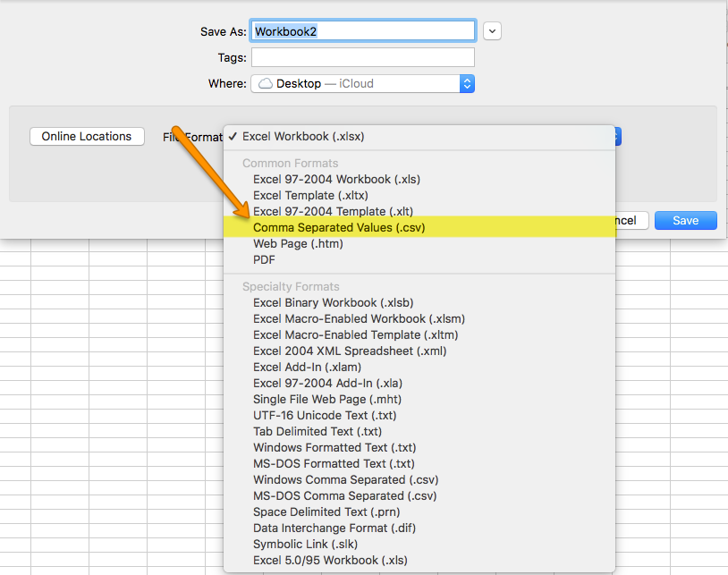The height and width of the screenshot is (575, 728).
Task: Click the Online Locations button
Action: (x=87, y=137)
